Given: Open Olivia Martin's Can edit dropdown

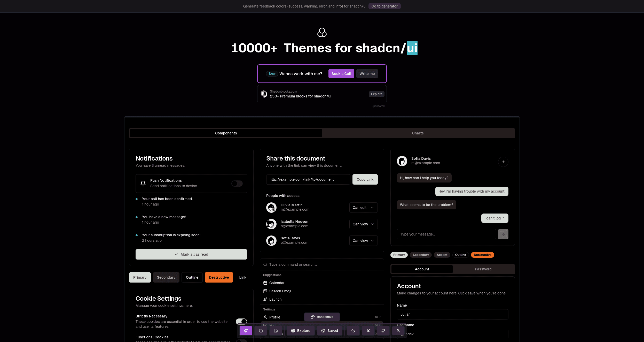Looking at the screenshot, I should (x=363, y=208).
